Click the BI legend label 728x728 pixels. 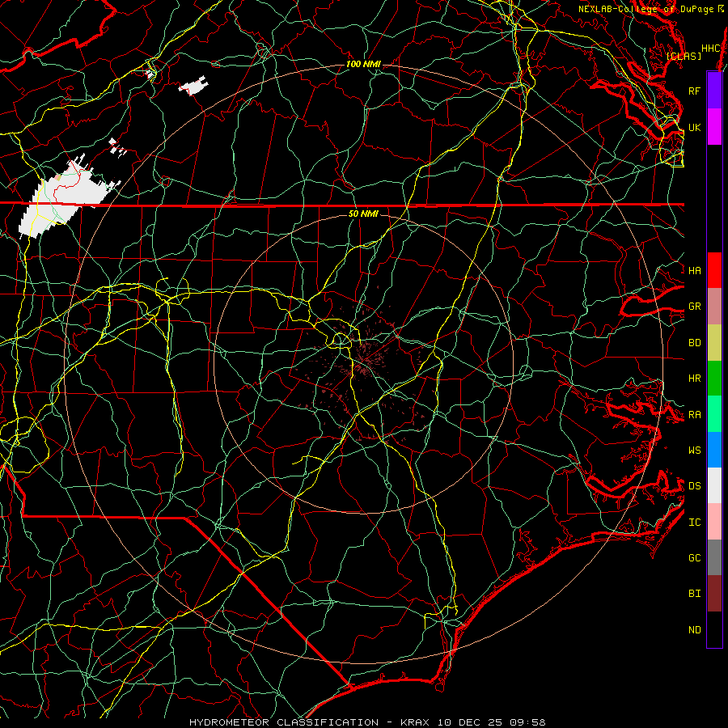695,594
